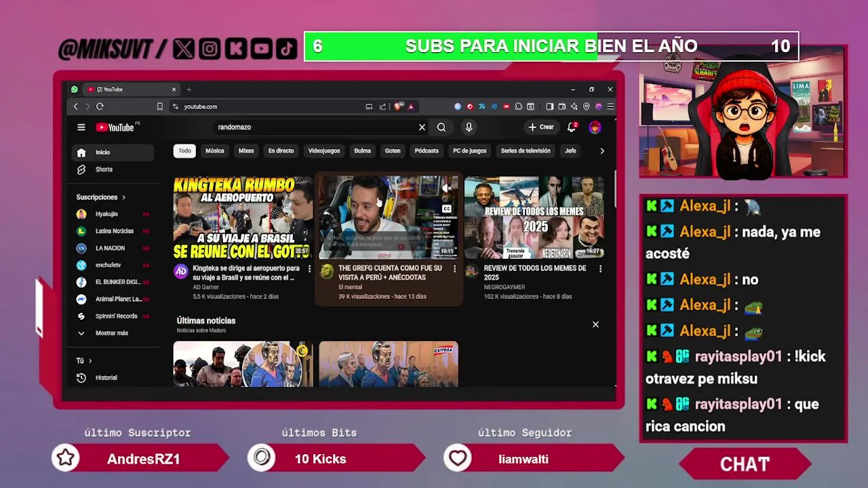Image resolution: width=868 pixels, height=488 pixels.
Task: Clear the randomazo search text
Action: 422,127
